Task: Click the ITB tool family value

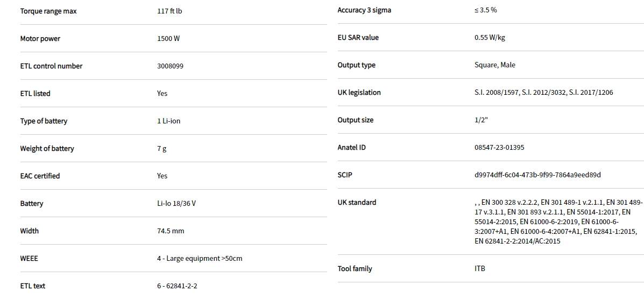Action: point(480,269)
